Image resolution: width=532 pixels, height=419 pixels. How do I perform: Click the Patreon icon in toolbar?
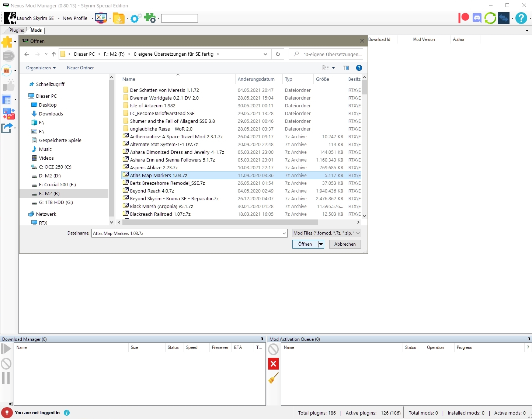tap(463, 18)
